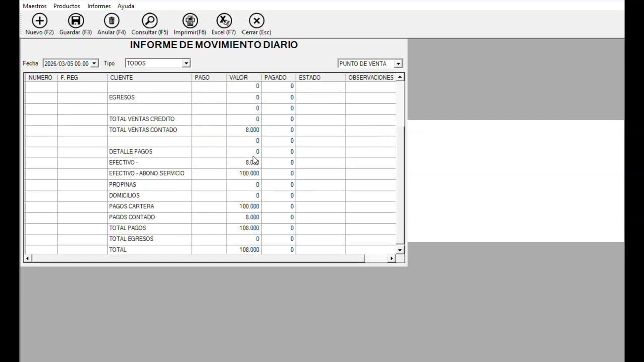Click the Anular (F4) trash icon
The height and width of the screenshot is (362, 644).
click(111, 21)
